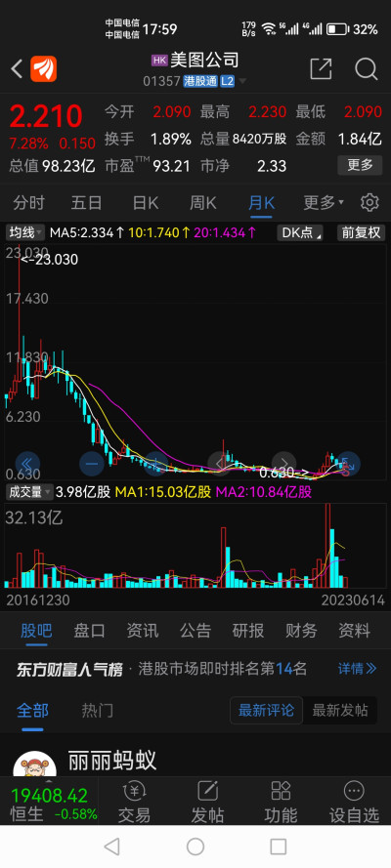
Task: Tap the share icon in header
Action: click(321, 68)
